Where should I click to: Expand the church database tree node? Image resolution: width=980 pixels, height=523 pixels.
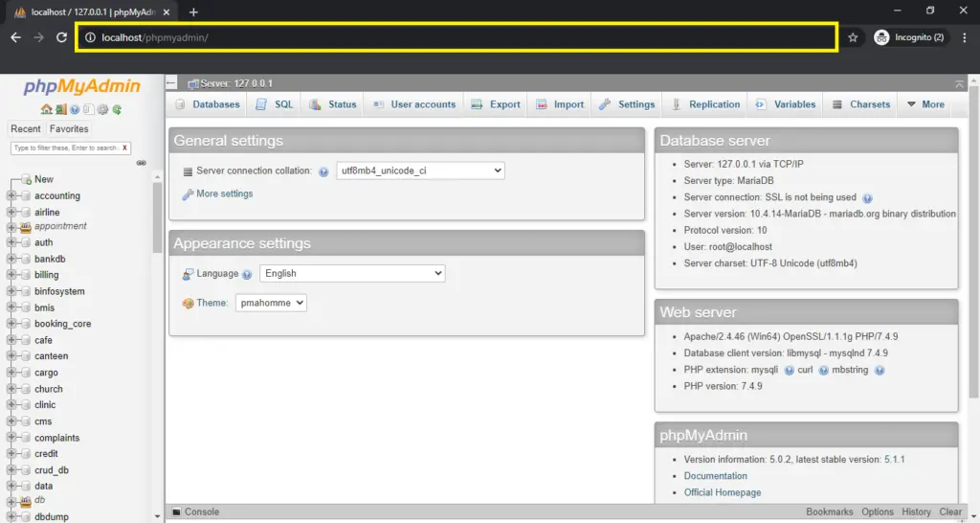12,389
